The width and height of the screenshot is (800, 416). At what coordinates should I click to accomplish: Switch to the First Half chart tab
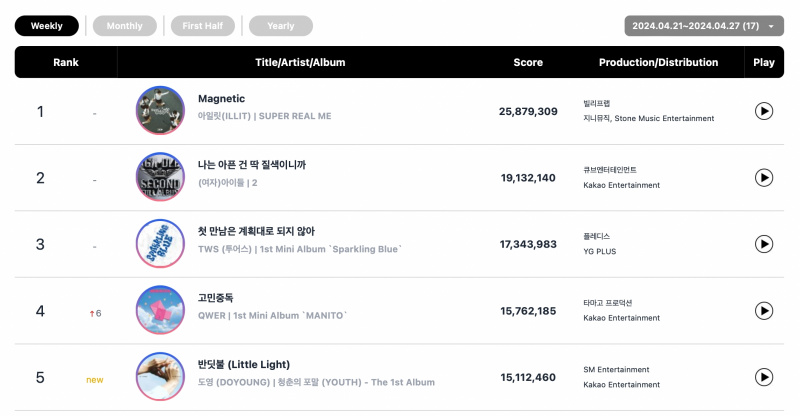click(x=203, y=26)
